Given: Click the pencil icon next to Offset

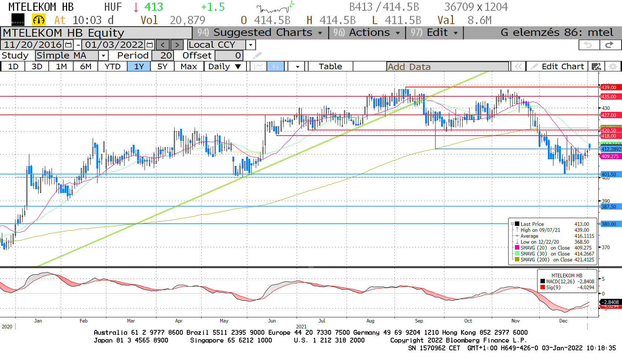Looking at the screenshot, I should tap(257, 56).
